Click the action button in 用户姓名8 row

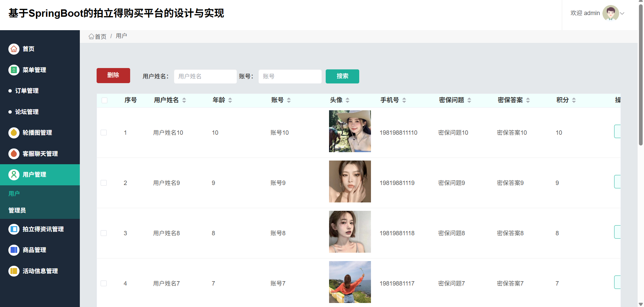click(617, 232)
